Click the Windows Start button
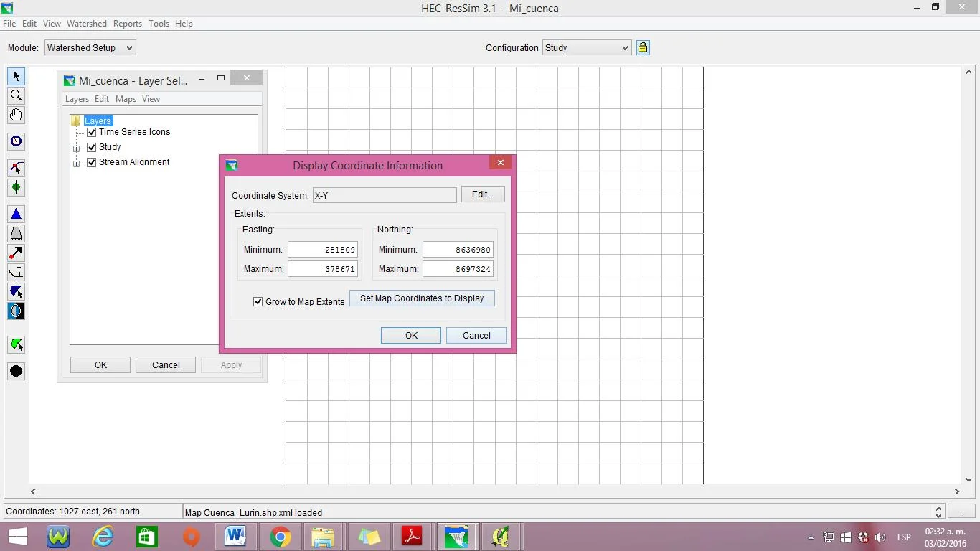This screenshot has height=551, width=980. pos(17,536)
